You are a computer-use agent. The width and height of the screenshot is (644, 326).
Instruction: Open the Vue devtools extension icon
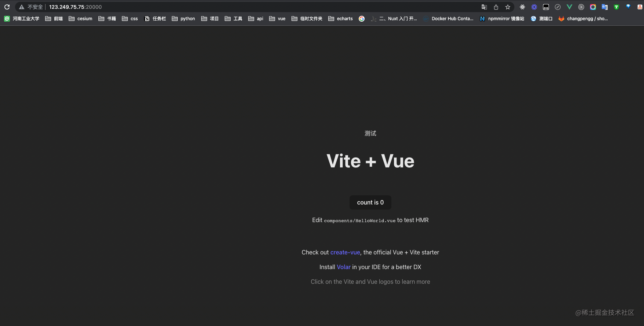click(x=569, y=7)
